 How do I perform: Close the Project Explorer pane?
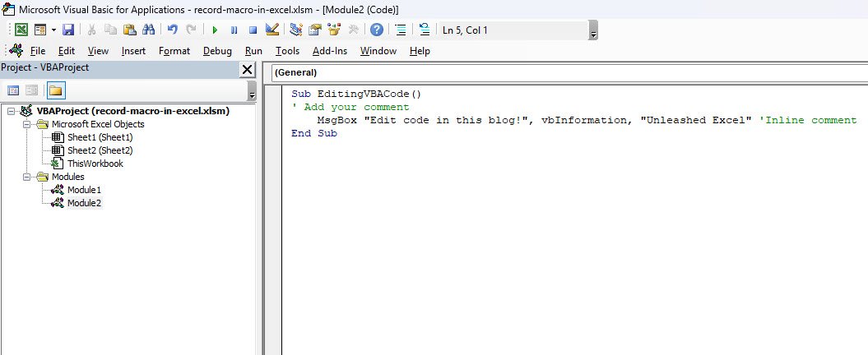tap(248, 70)
